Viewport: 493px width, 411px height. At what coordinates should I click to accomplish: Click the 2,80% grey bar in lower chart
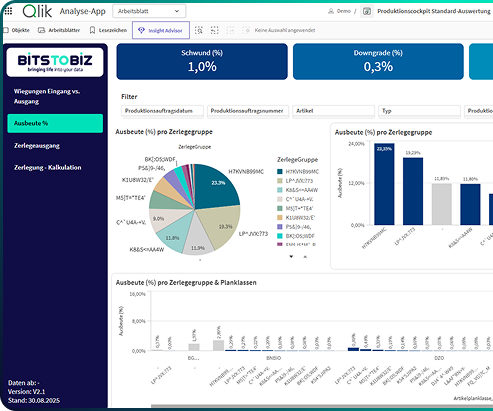coord(218,345)
